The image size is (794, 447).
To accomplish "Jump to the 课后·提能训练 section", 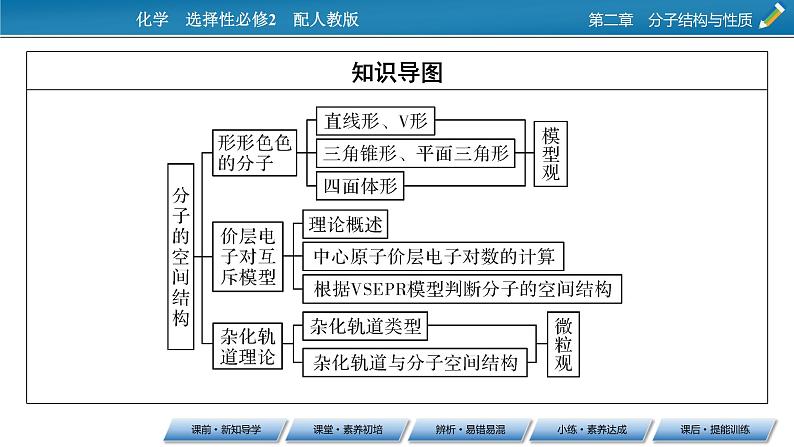I will pos(713,429).
